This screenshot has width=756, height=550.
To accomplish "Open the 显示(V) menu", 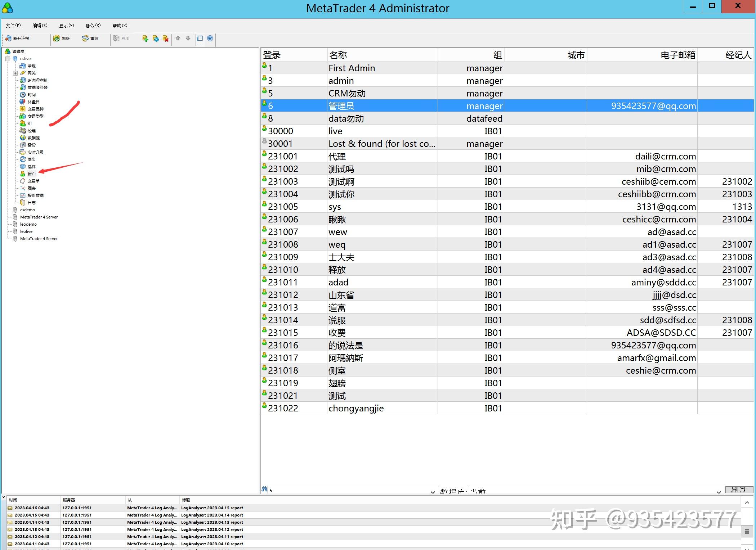I will 66,26.
